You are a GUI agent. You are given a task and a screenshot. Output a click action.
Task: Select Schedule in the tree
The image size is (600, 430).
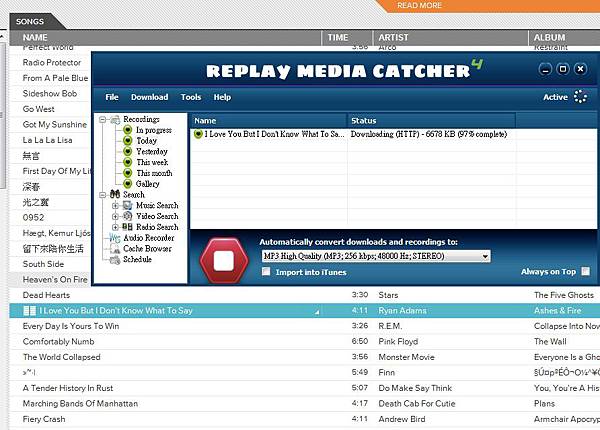(x=137, y=260)
